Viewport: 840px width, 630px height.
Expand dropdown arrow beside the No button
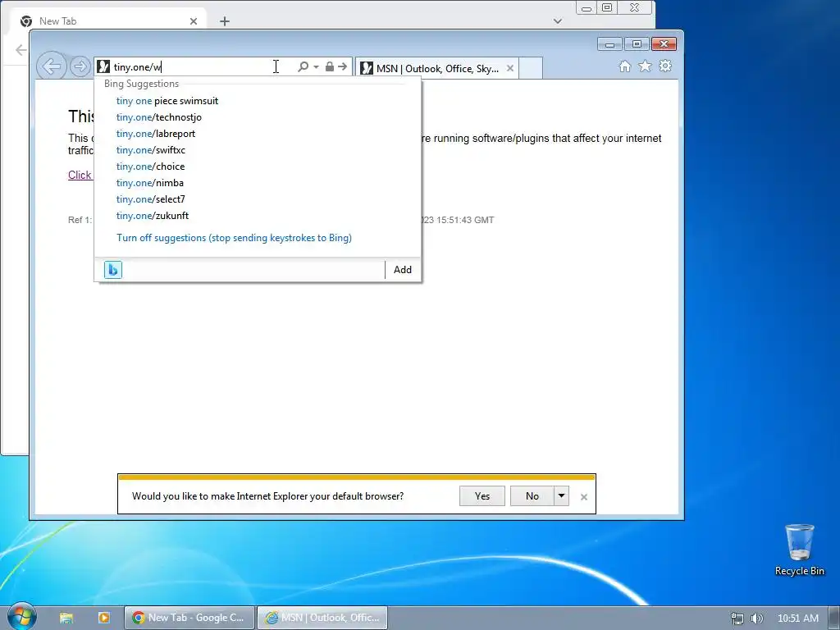(561, 496)
